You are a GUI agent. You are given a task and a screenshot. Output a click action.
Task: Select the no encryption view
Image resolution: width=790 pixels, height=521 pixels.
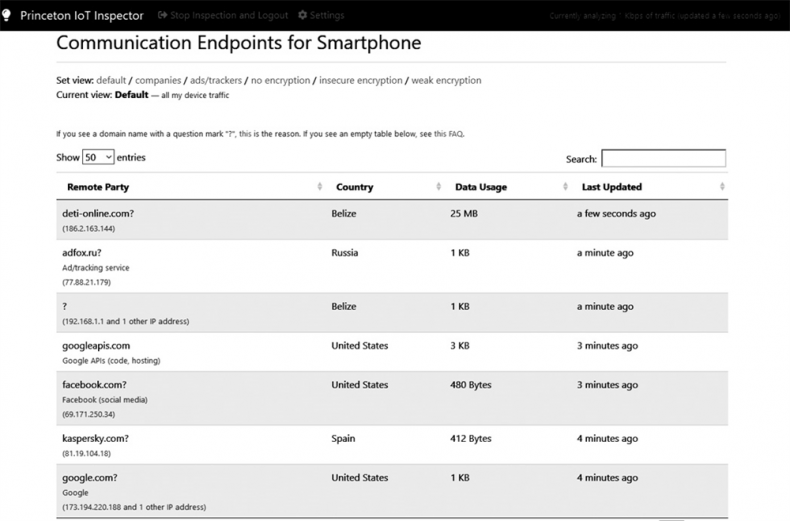[x=281, y=81]
